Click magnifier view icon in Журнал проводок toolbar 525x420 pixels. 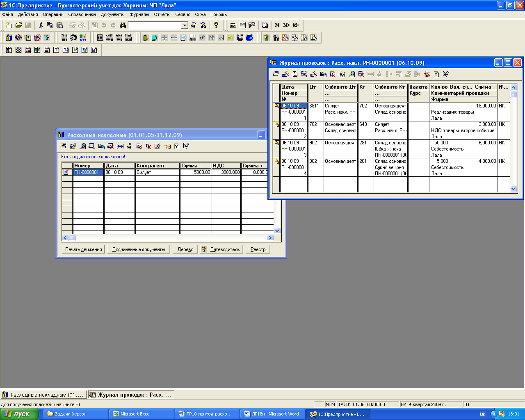352,74
